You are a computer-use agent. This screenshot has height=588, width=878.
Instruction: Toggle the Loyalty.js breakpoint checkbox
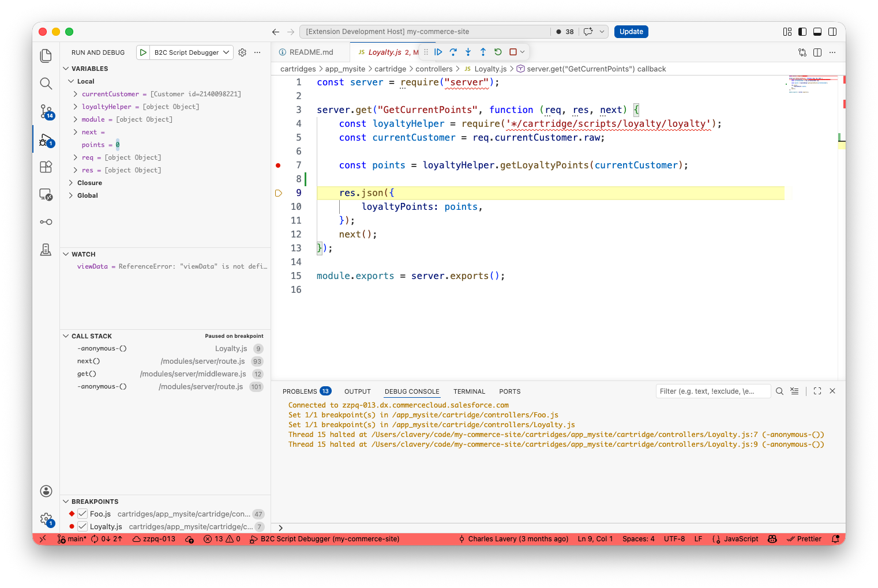(x=82, y=526)
